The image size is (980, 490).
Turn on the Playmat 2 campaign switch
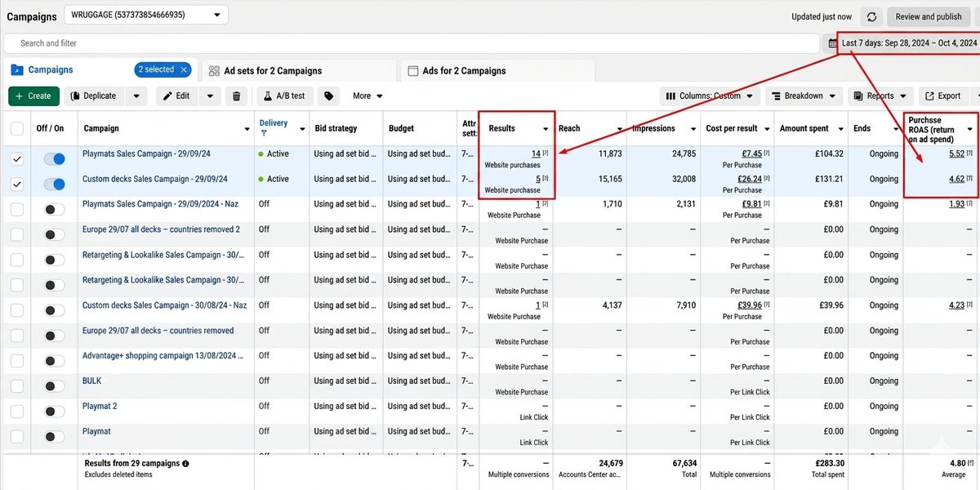click(54, 412)
